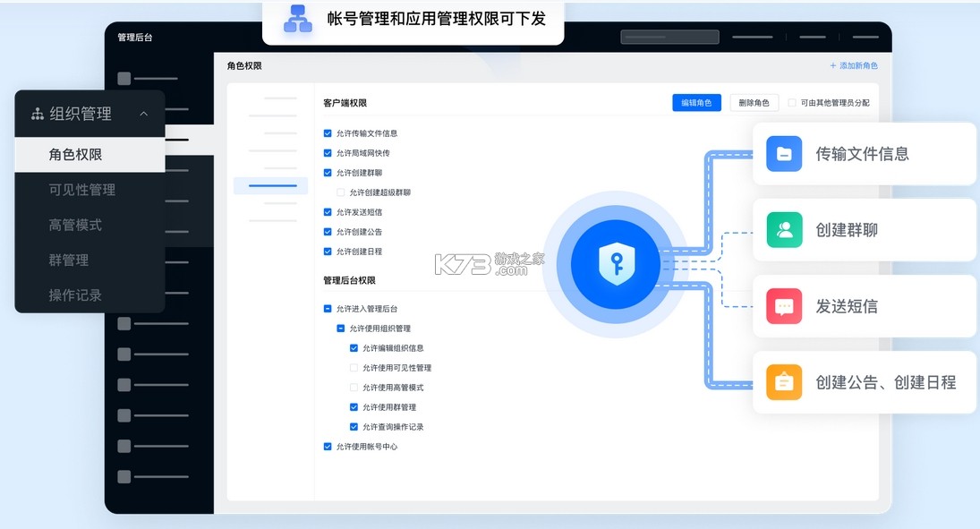The width and height of the screenshot is (980, 529).
Task: Click the 管理后台权限 section heading
Action: coord(349,280)
